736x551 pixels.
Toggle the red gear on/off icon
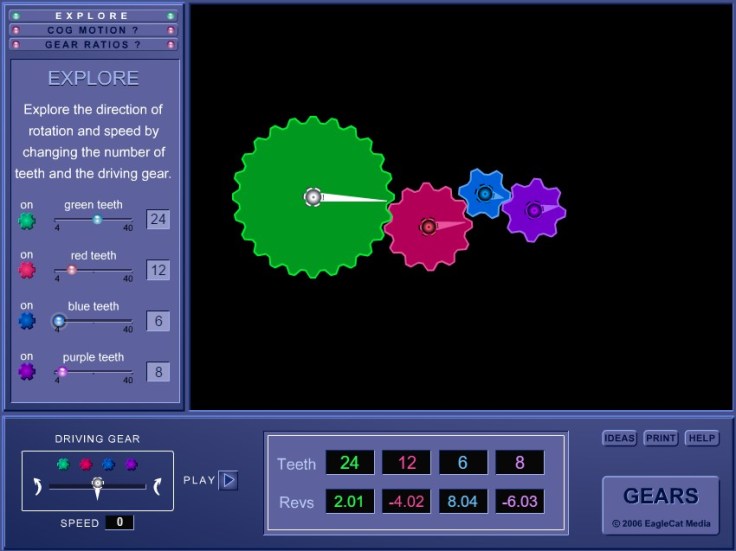(x=27, y=270)
